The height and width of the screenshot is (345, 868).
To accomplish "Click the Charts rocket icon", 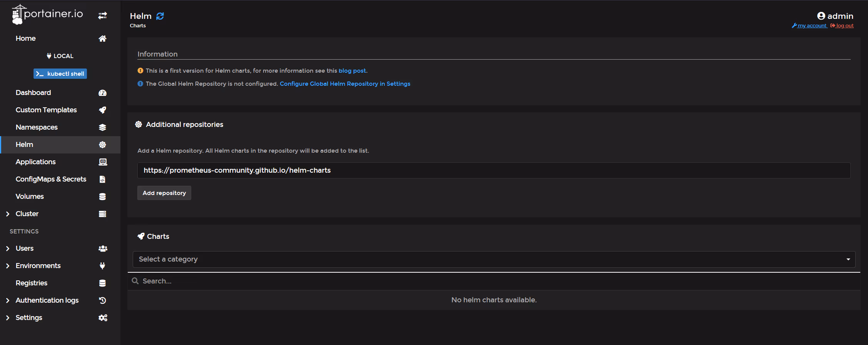I will [x=141, y=236].
